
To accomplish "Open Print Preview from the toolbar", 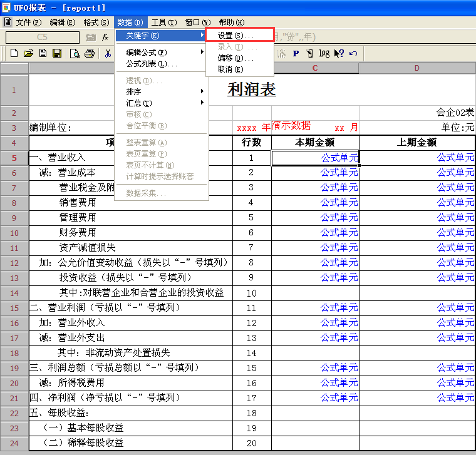I will pyautogui.click(x=75, y=54).
